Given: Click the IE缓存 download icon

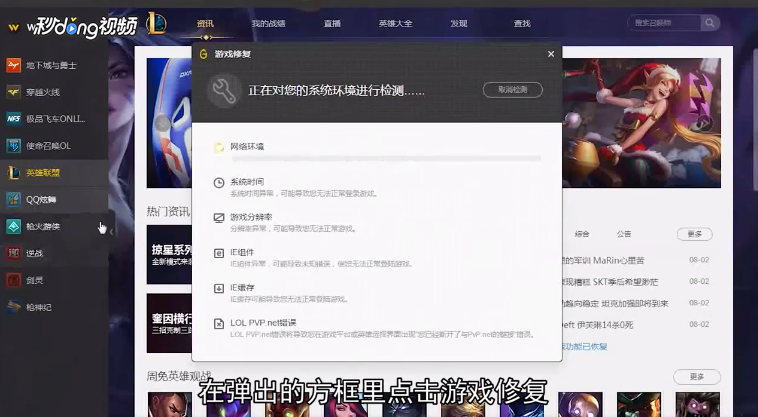Looking at the screenshot, I should point(219,288).
